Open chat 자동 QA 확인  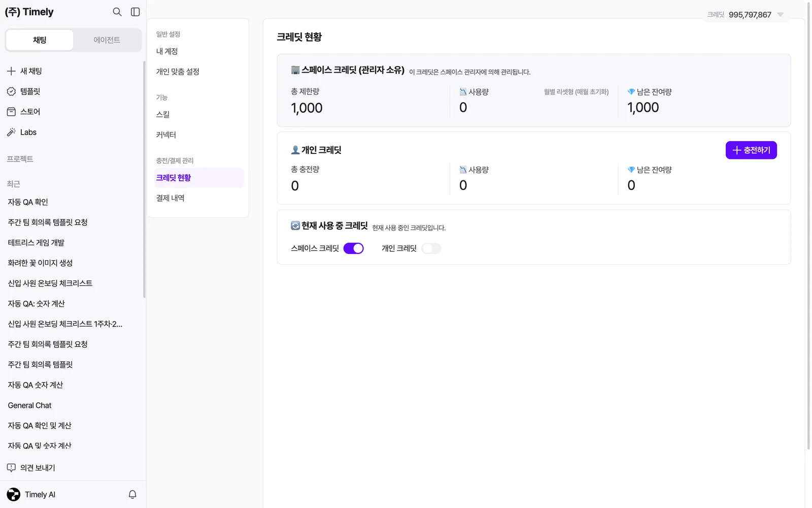click(x=28, y=202)
